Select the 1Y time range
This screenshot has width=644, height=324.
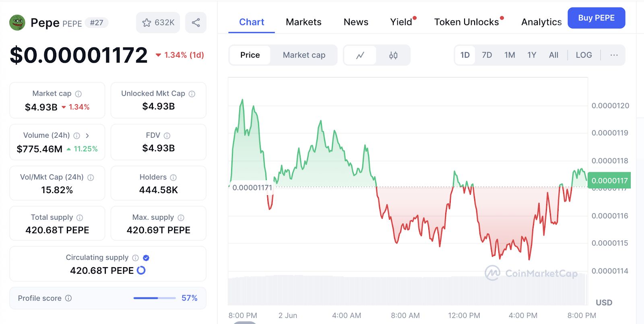tap(532, 55)
